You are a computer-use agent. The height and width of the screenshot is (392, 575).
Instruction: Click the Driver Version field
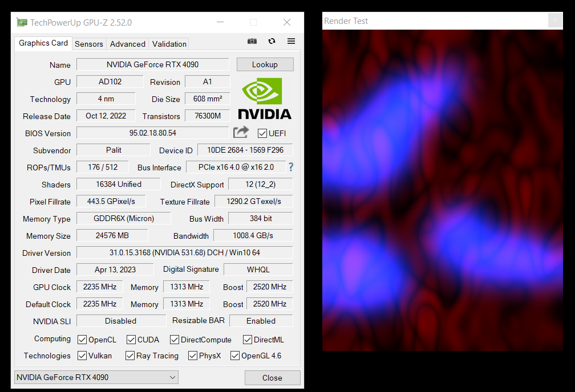pyautogui.click(x=184, y=252)
